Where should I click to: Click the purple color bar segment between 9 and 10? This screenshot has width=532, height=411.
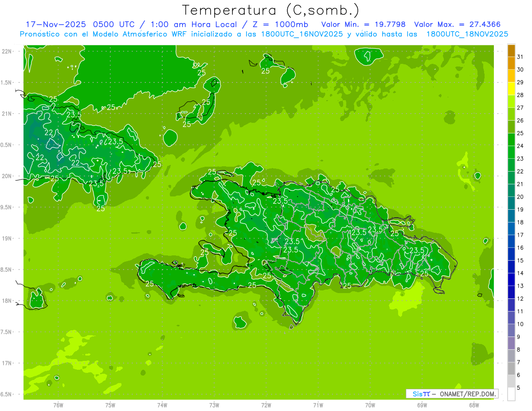511,330
